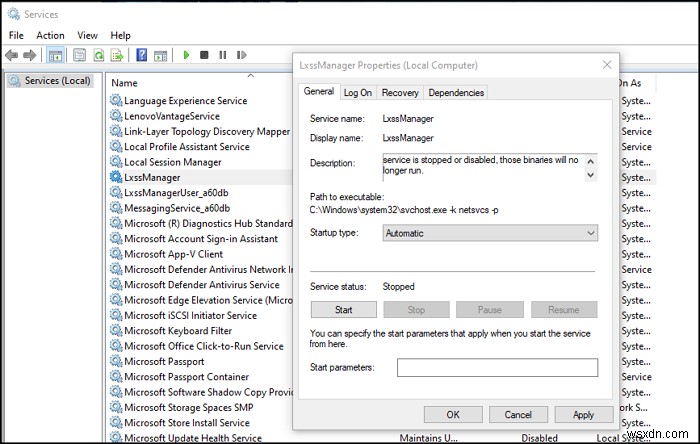Select Services (Local) in the left tree
Viewport: 700px width, 444px height.
(56, 81)
